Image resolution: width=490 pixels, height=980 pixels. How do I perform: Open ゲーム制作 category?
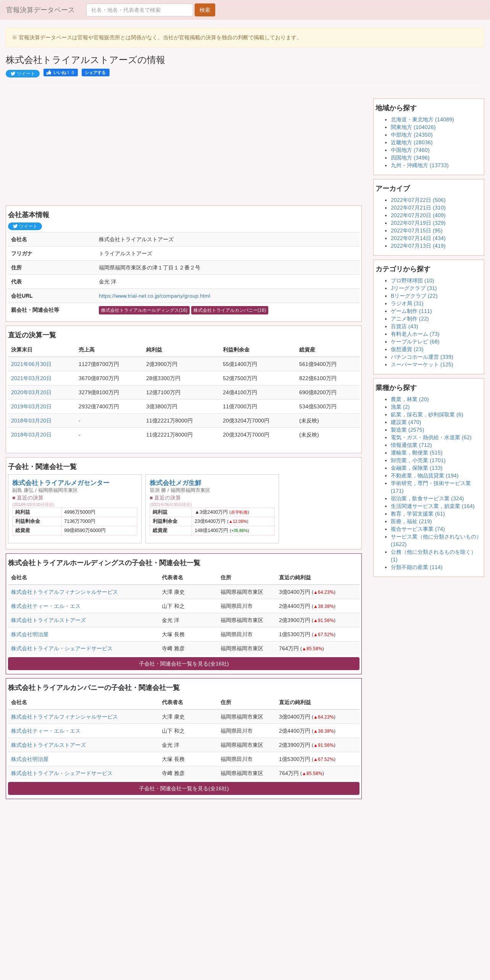(411, 311)
